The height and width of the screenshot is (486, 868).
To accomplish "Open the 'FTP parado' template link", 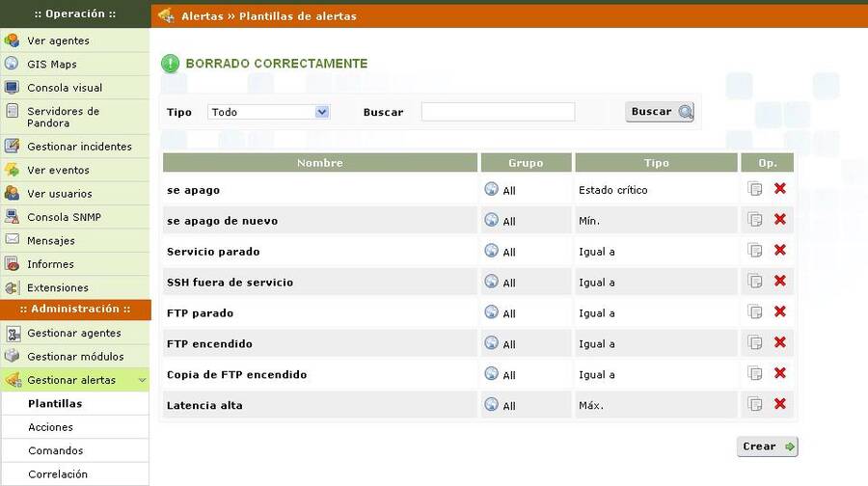I will tap(200, 313).
